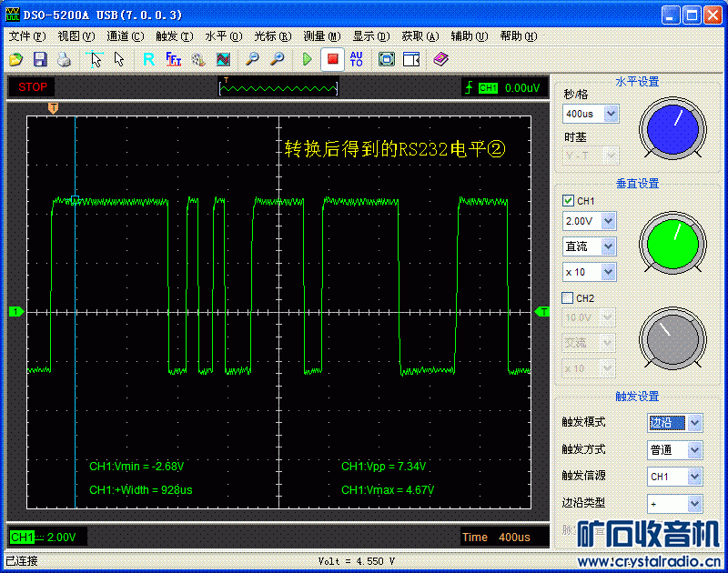The width and height of the screenshot is (728, 573).
Task: Open the 辅助(U) menu
Action: coord(470,36)
